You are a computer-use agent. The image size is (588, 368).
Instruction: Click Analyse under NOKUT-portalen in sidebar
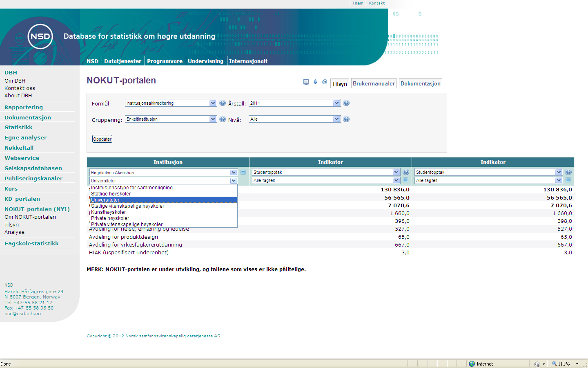[x=14, y=232]
